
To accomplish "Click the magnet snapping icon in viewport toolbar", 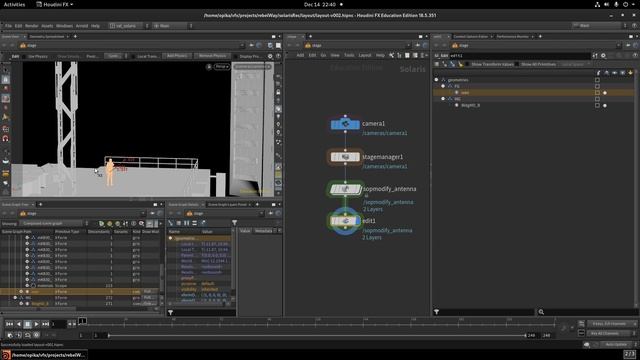I will pyautogui.click(x=6, y=139).
